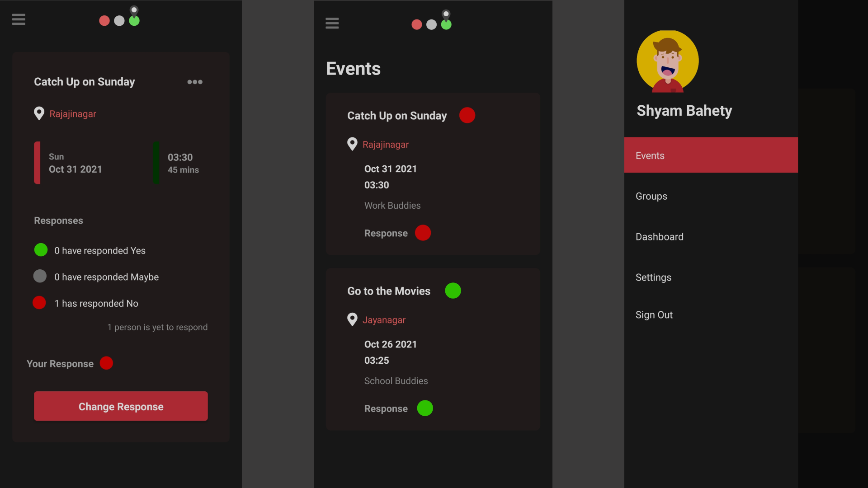Open Settings from the side menu
The height and width of the screenshot is (488, 868).
point(653,277)
